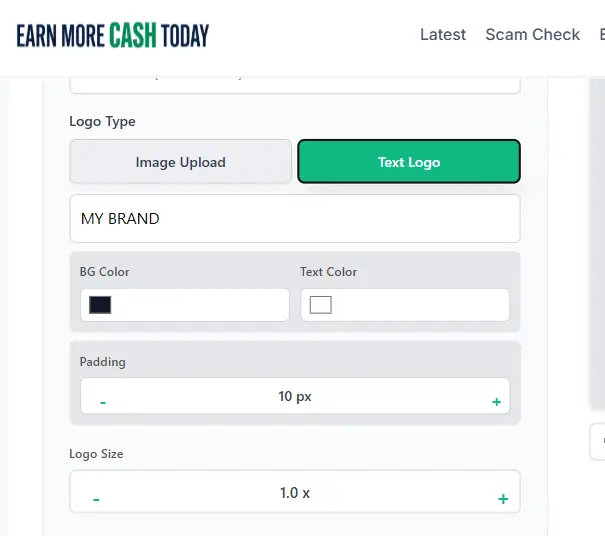605x536 pixels.
Task: Open the dark BG Color swatch
Action: pos(100,305)
